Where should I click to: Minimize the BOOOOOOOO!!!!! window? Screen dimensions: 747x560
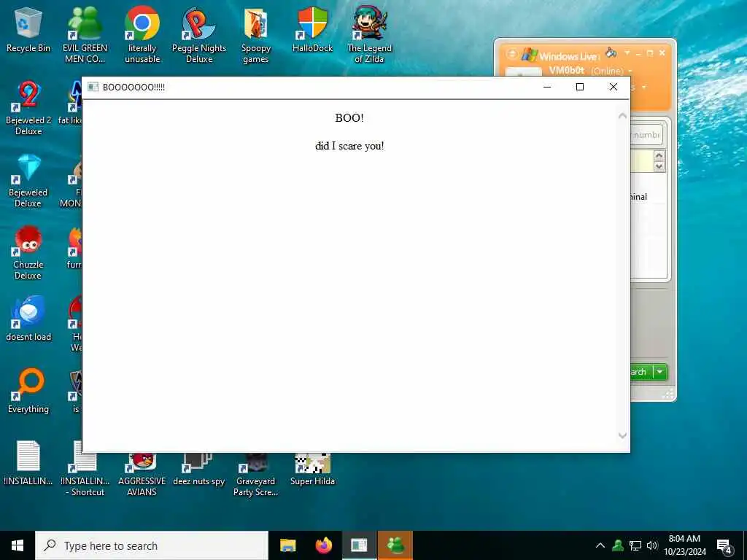(x=547, y=87)
